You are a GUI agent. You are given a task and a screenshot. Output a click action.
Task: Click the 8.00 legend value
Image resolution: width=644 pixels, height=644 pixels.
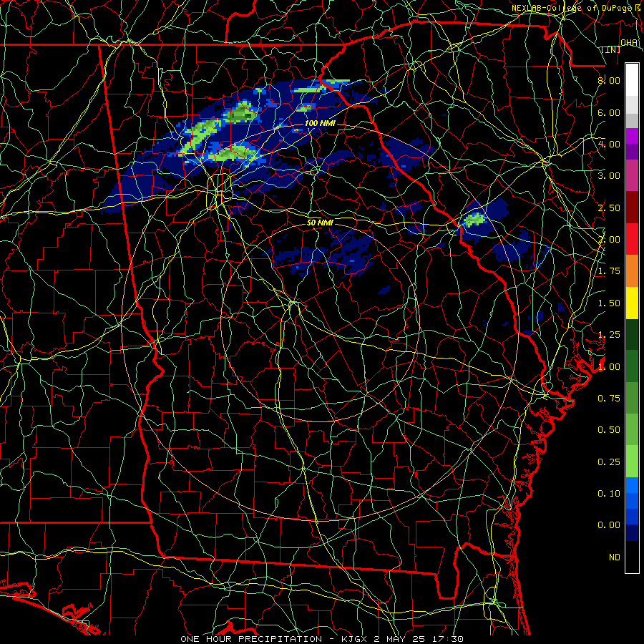tap(609, 80)
